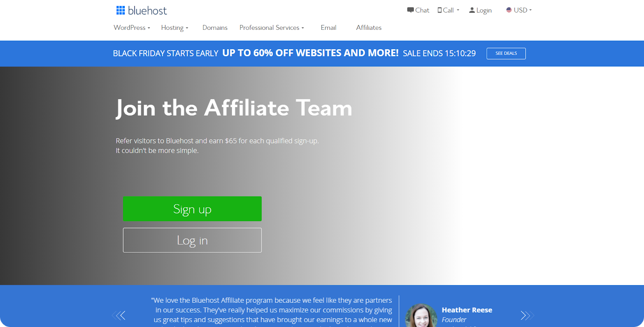644x327 pixels.
Task: Click the phone icon beside Call
Action: (x=440, y=10)
